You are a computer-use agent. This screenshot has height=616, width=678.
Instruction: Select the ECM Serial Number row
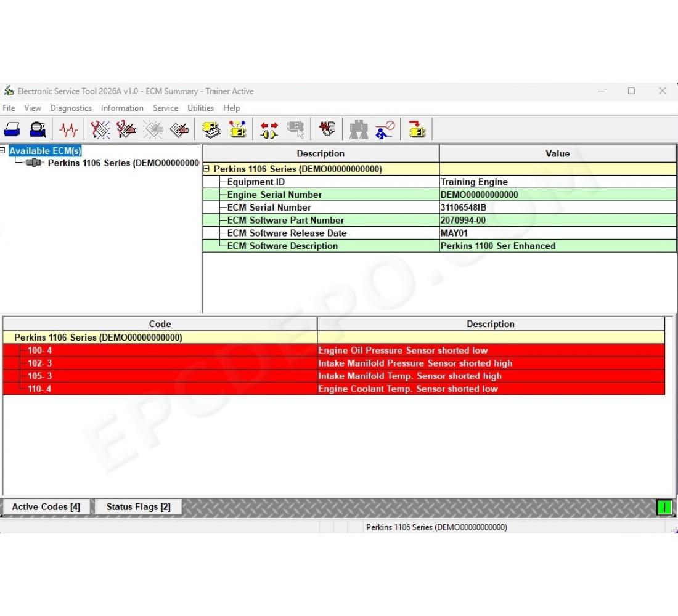(439, 207)
